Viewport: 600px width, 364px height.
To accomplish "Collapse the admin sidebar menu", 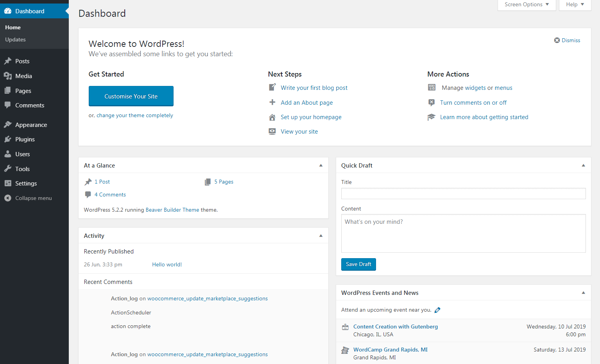I will coord(28,198).
